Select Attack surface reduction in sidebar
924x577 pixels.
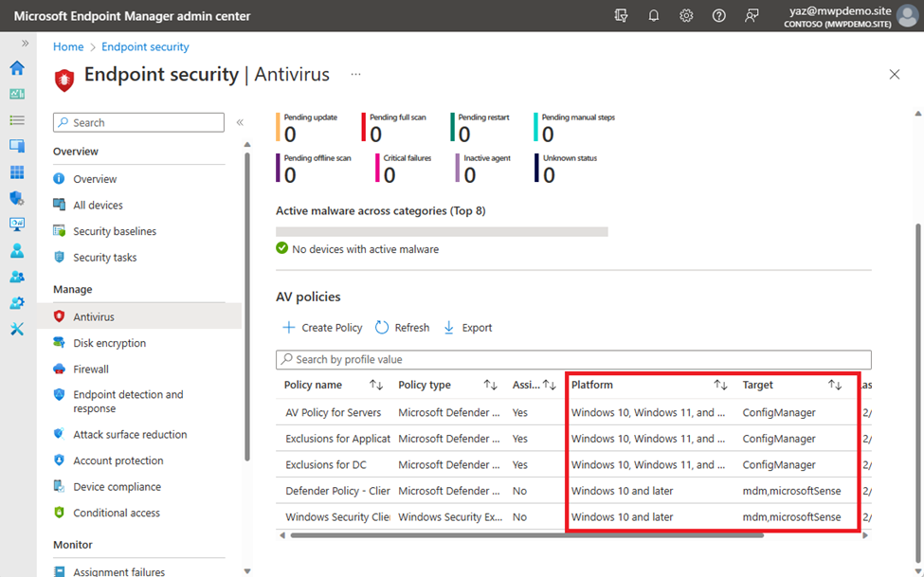pos(130,434)
